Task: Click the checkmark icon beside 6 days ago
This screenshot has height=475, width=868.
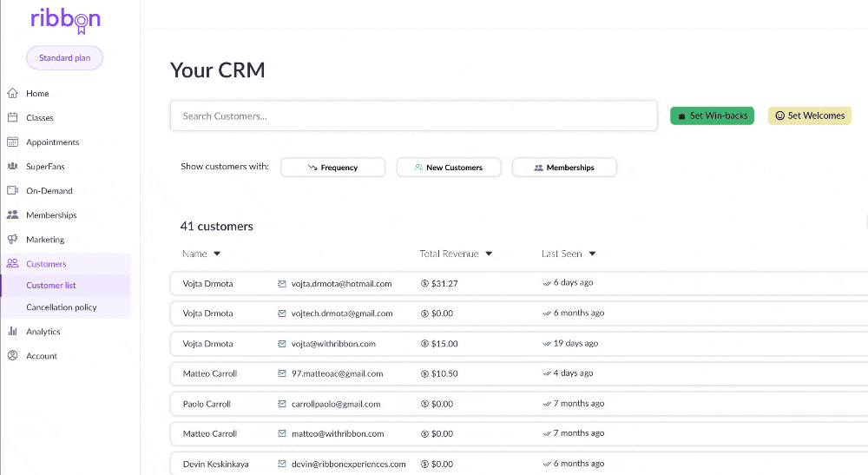Action: (547, 283)
